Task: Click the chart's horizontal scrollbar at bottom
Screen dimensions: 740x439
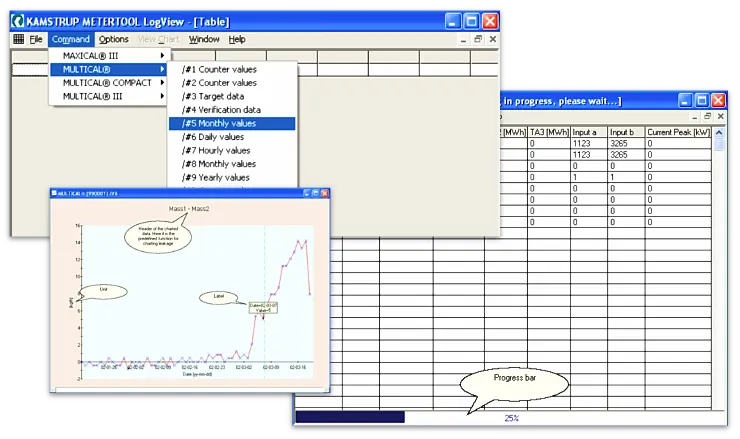Action: (190, 390)
